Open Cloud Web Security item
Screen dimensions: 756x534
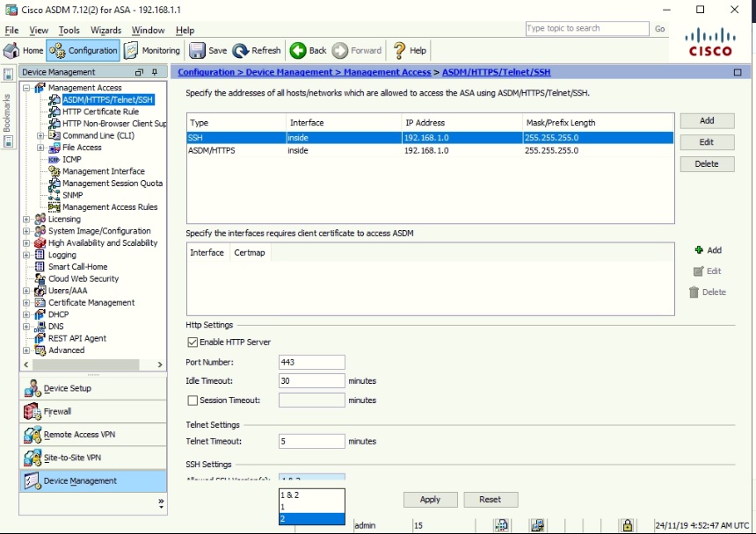click(84, 278)
